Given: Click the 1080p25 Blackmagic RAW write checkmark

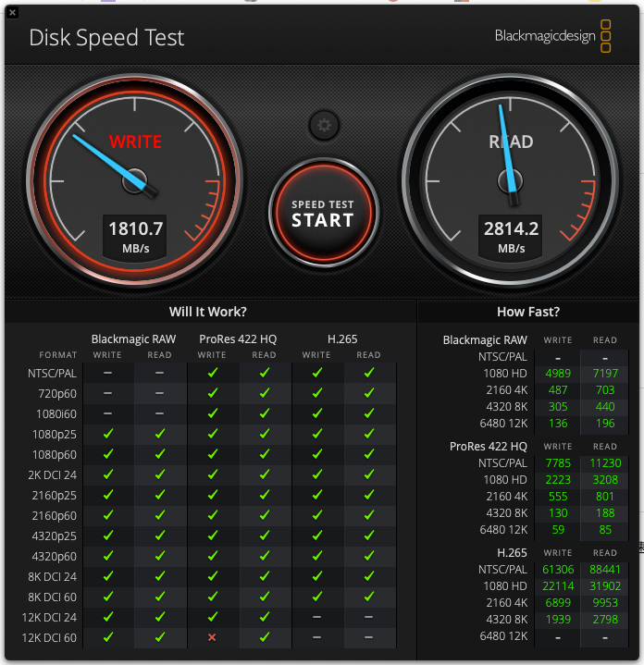Looking at the screenshot, I should pos(108,434).
